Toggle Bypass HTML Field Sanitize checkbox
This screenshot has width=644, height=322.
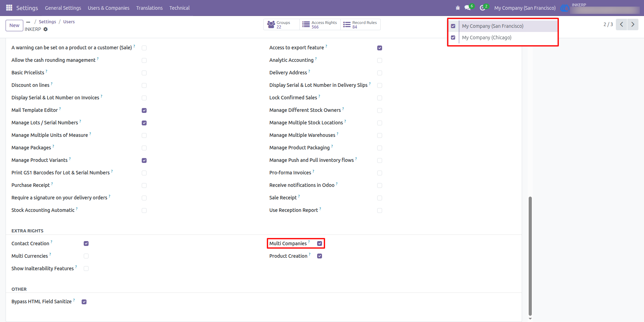click(x=84, y=302)
